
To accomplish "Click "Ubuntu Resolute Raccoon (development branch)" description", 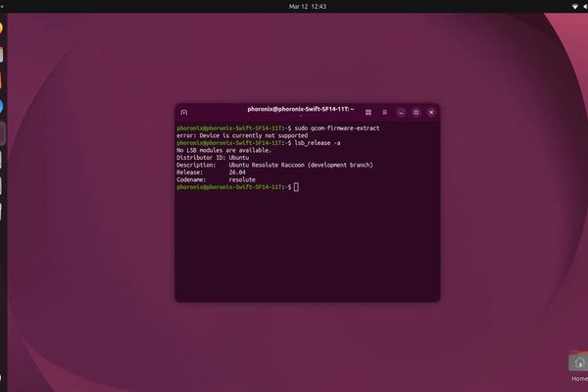I will pyautogui.click(x=301, y=165).
